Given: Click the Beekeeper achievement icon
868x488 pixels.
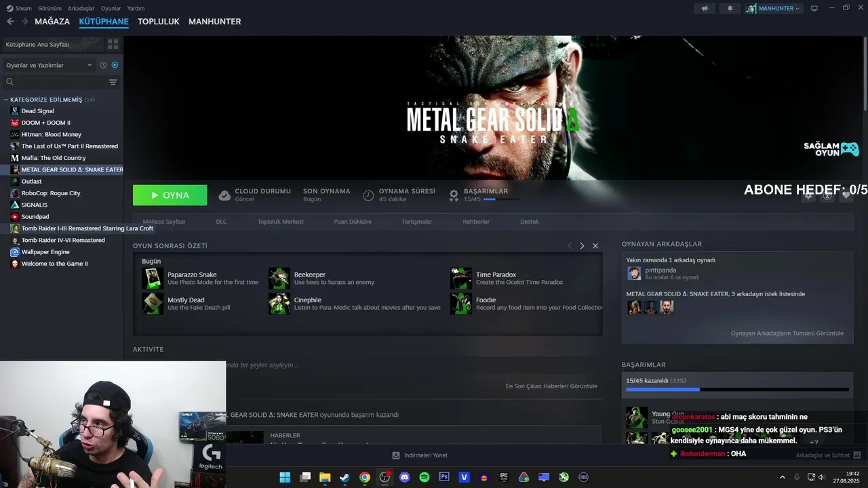Looking at the screenshot, I should [279, 279].
